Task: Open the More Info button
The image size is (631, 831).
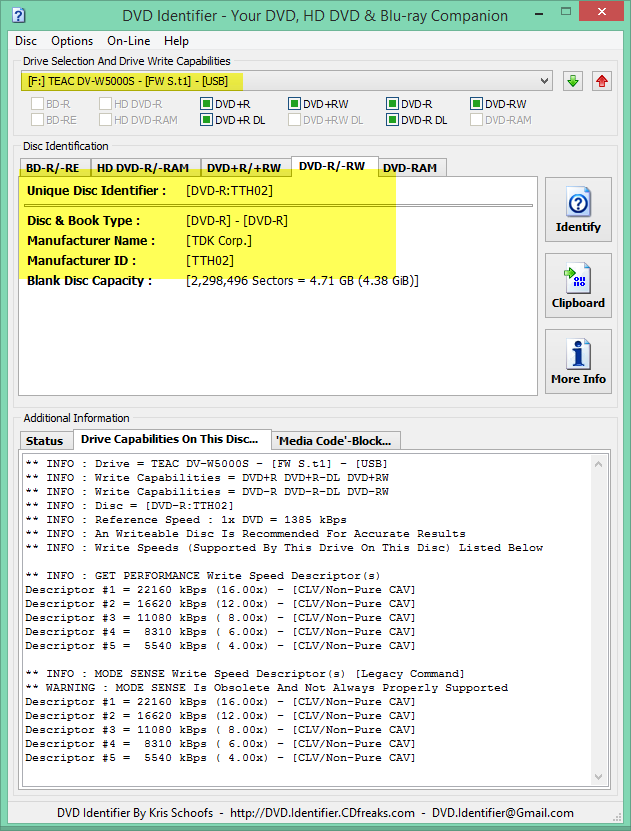Action: pyautogui.click(x=578, y=361)
